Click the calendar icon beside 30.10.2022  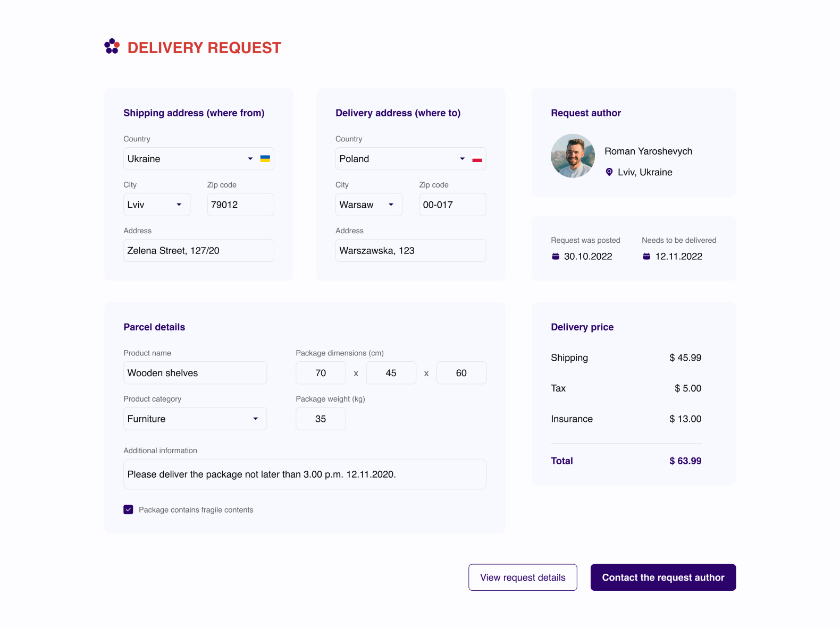555,256
